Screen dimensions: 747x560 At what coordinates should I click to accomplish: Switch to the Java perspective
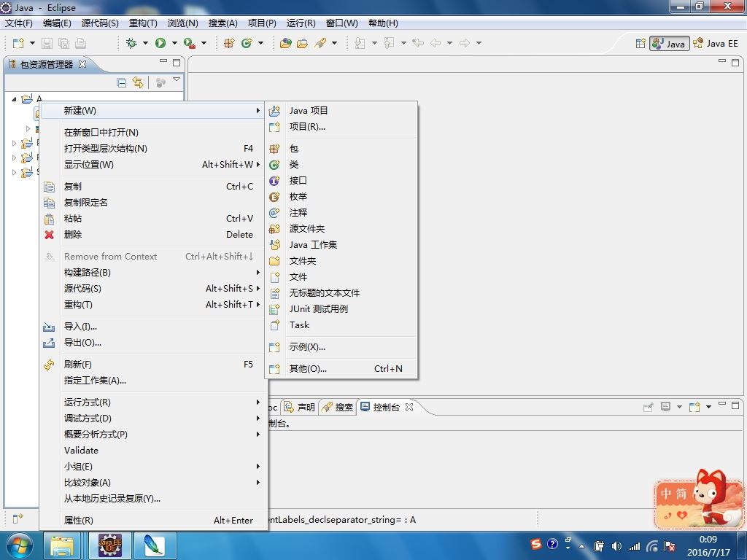click(670, 43)
